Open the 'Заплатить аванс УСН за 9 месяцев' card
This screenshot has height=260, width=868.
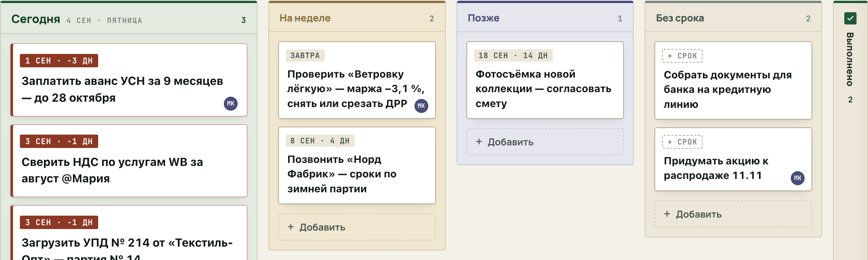tap(129, 80)
